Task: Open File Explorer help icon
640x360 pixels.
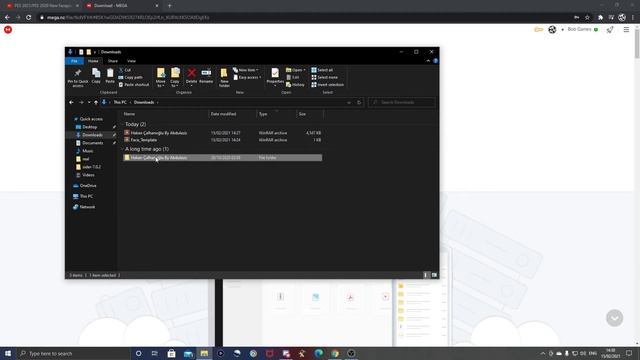Action: [x=436, y=61]
